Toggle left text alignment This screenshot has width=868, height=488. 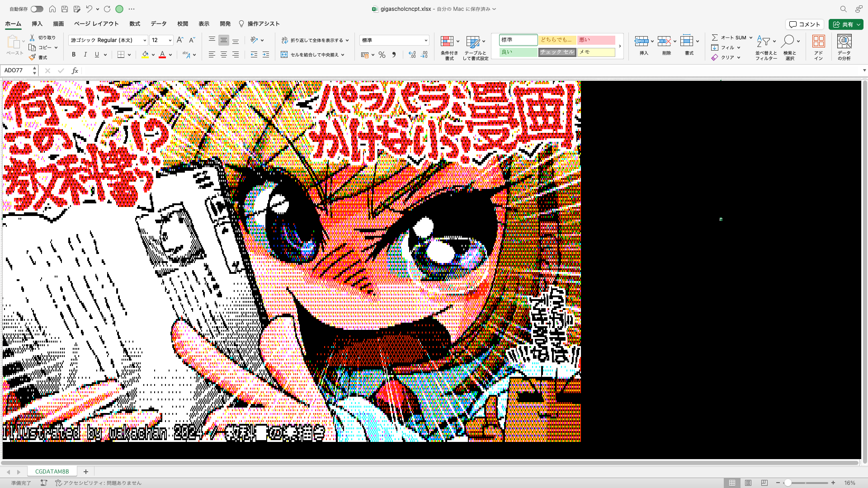click(212, 55)
